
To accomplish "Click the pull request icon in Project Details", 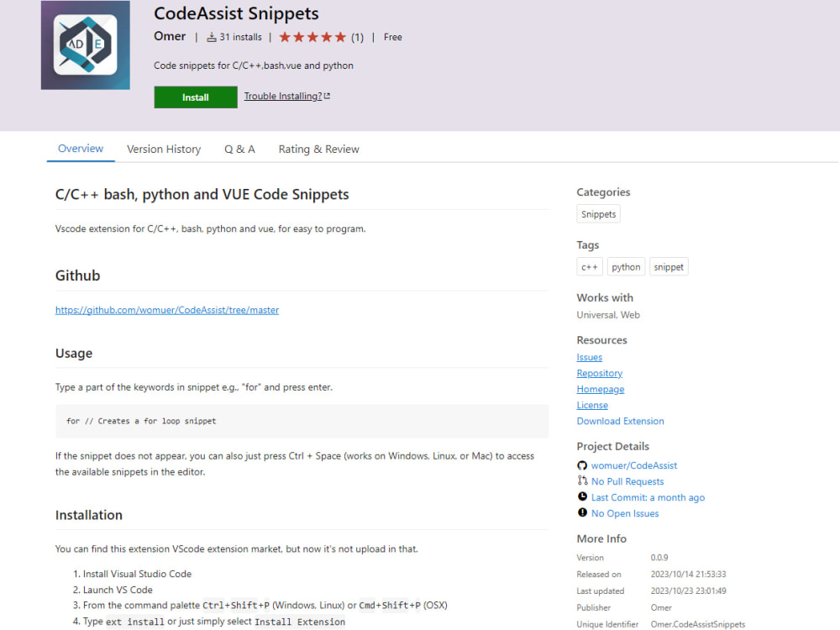I will point(581,480).
